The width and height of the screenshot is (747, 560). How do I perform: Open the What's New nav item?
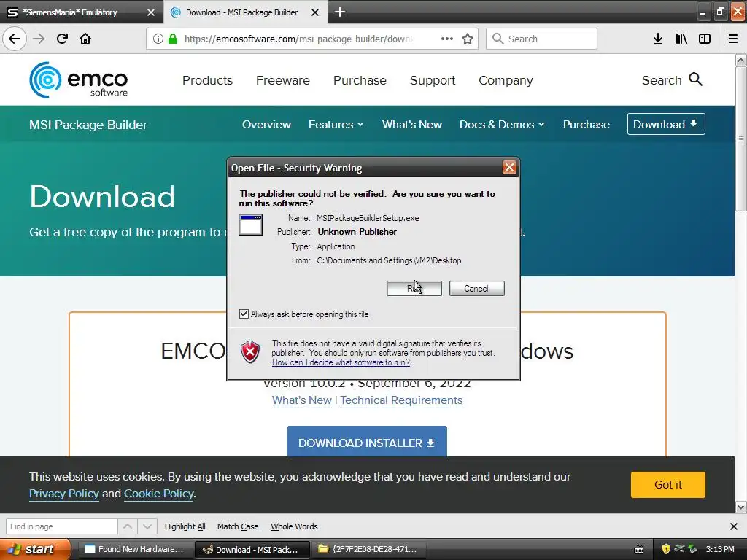click(x=411, y=124)
